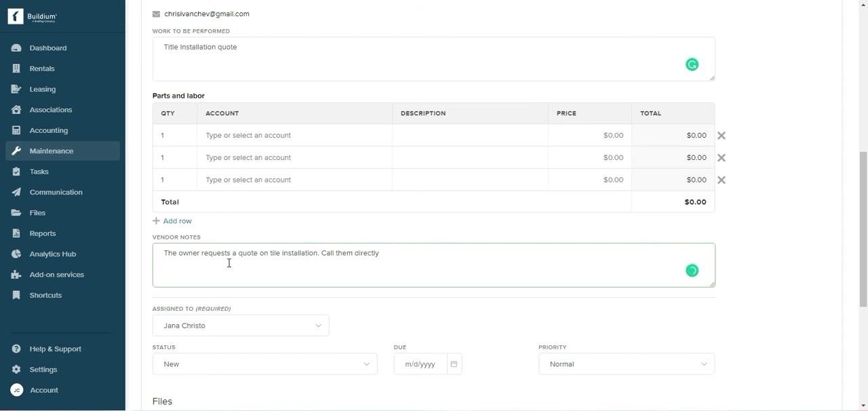Click quantity field in the first row
Image resolution: width=868 pixels, height=411 pixels.
175,136
